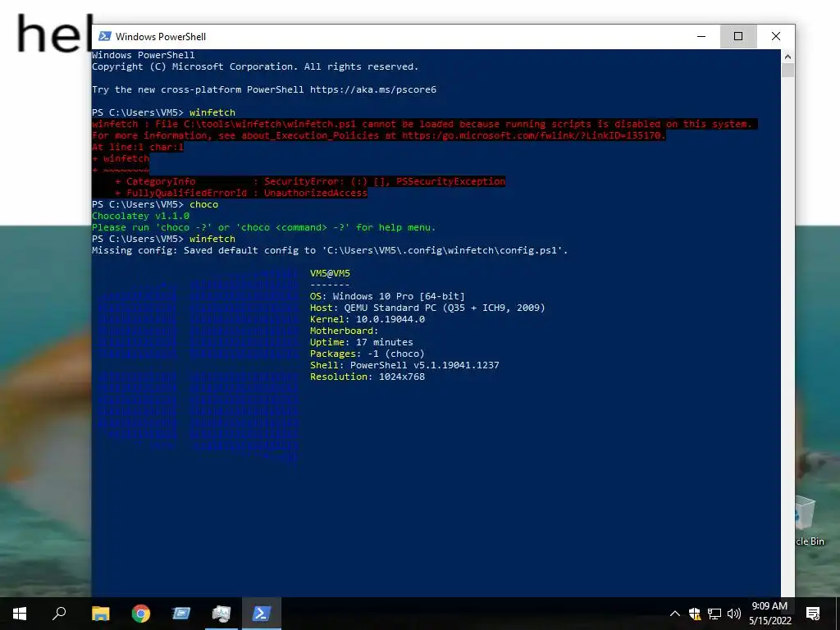Screen dimensions: 840x630
Task: Close the Windows PowerShell window
Action: click(x=776, y=36)
